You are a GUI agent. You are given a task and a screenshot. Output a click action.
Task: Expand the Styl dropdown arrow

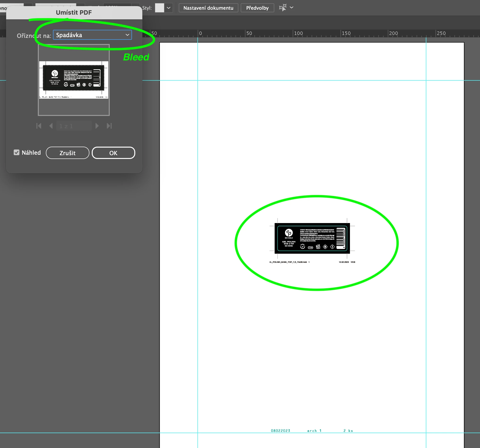169,8
